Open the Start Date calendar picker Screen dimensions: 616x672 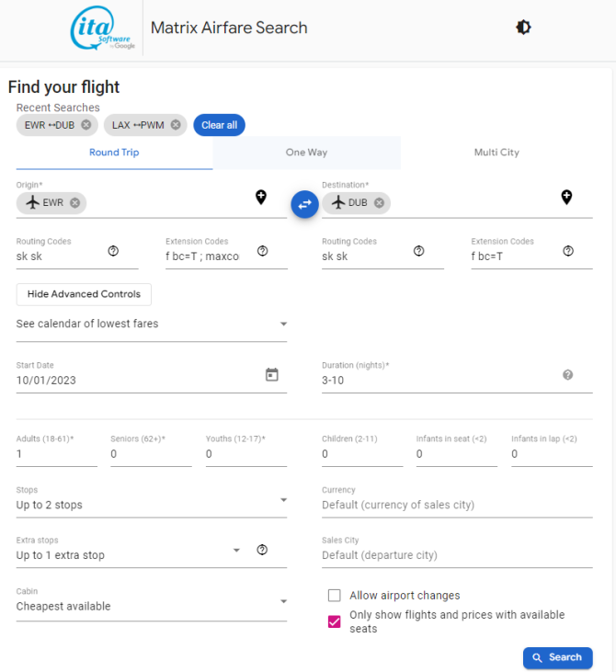coord(272,374)
